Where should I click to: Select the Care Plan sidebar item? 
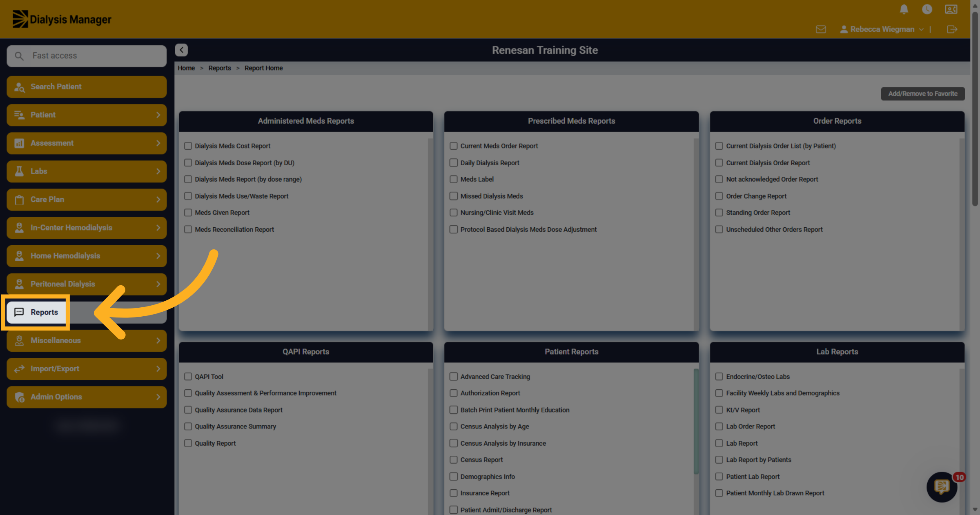87,200
